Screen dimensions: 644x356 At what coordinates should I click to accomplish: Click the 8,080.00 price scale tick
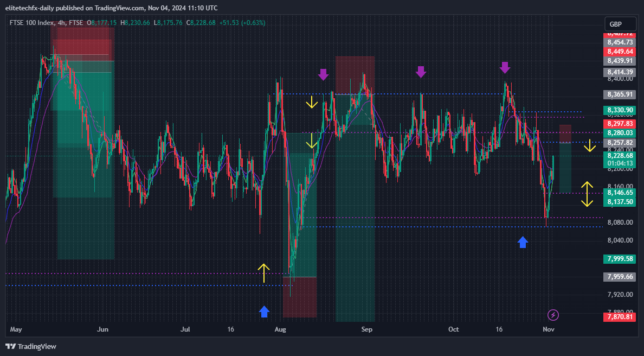point(620,223)
